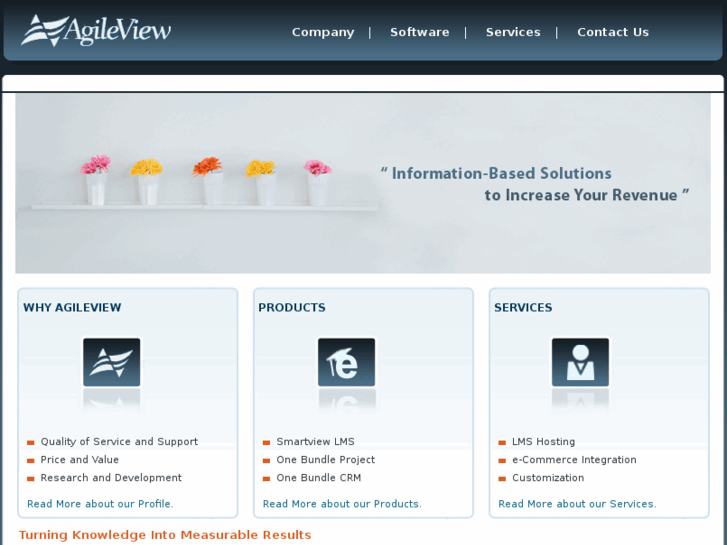Select LMS Hosting service
This screenshot has width=727, height=545.
543,442
